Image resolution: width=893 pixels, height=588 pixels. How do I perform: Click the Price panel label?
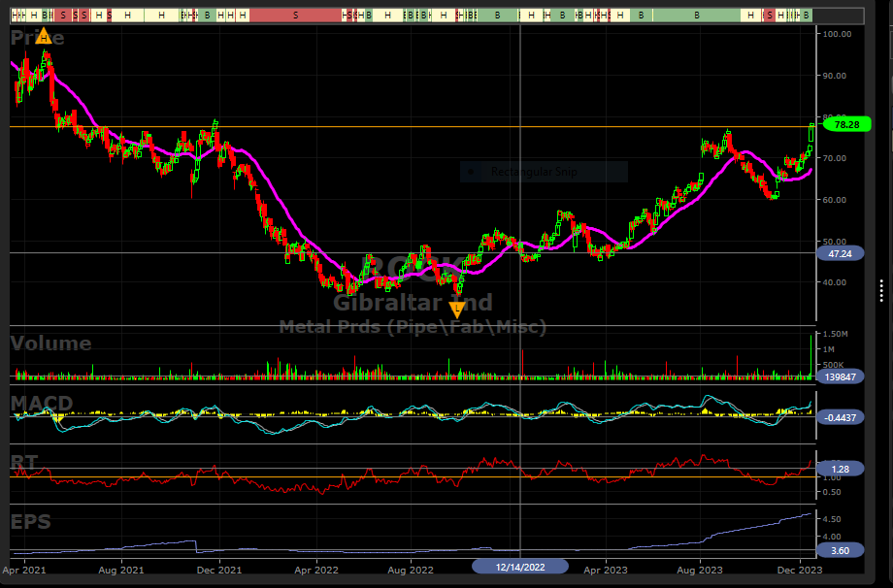(x=38, y=38)
